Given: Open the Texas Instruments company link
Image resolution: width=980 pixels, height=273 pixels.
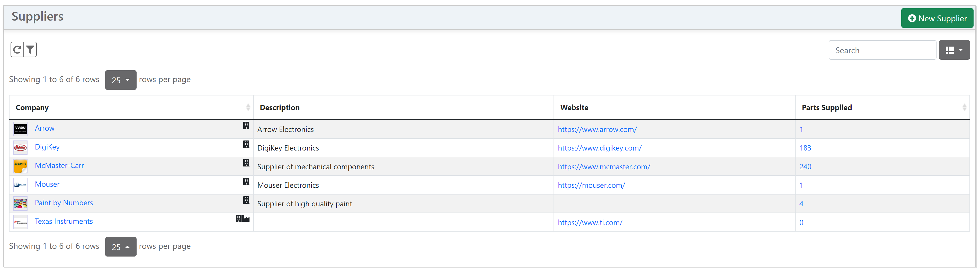Looking at the screenshot, I should point(64,222).
